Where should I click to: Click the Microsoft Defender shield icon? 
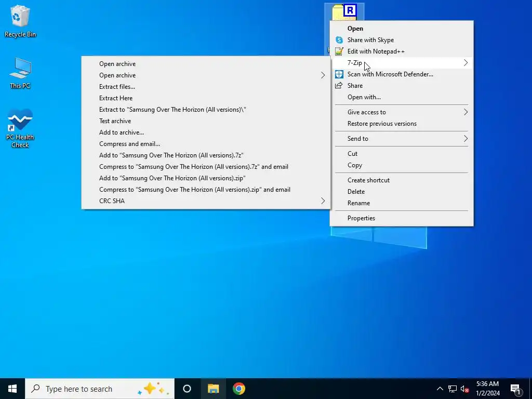pos(339,74)
